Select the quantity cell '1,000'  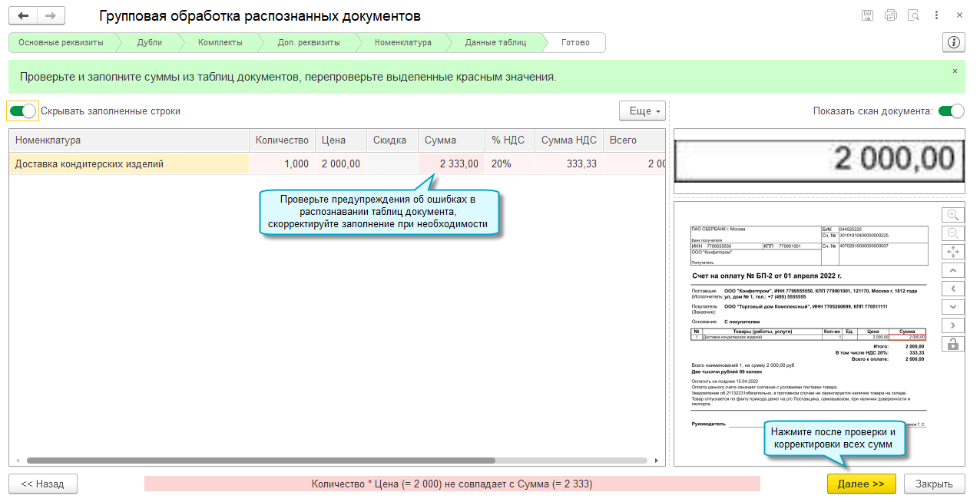(x=282, y=163)
